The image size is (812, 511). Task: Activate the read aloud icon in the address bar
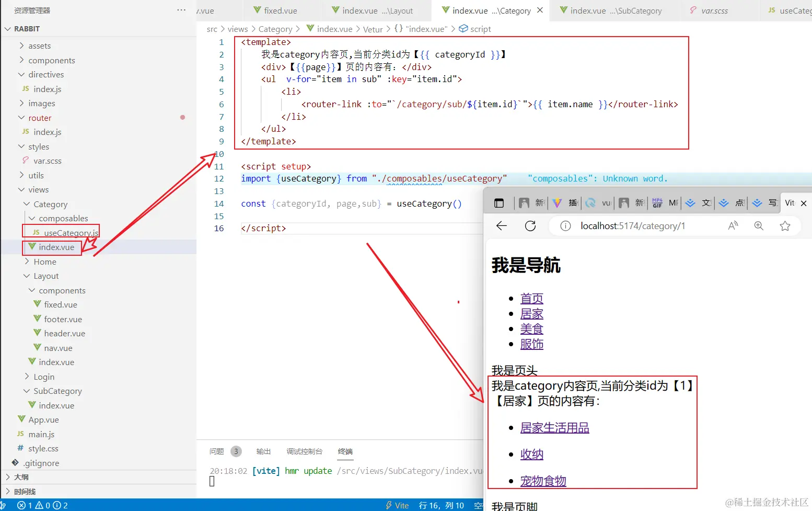point(733,225)
